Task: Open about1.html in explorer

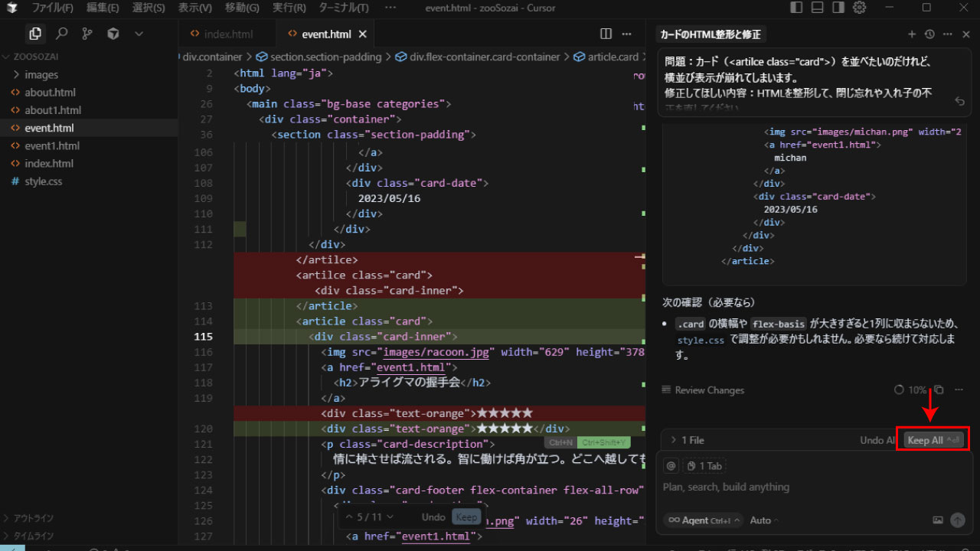Action: click(89, 110)
